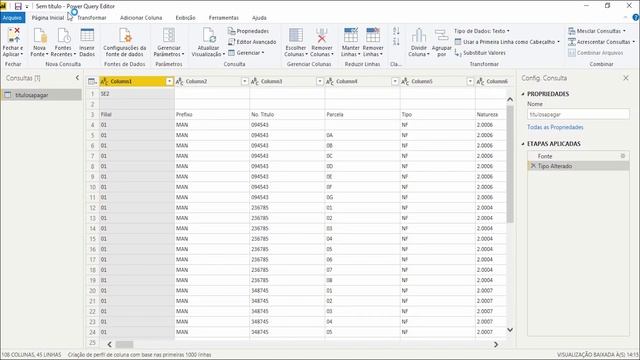Click Column1 text data type icon

coord(104,81)
